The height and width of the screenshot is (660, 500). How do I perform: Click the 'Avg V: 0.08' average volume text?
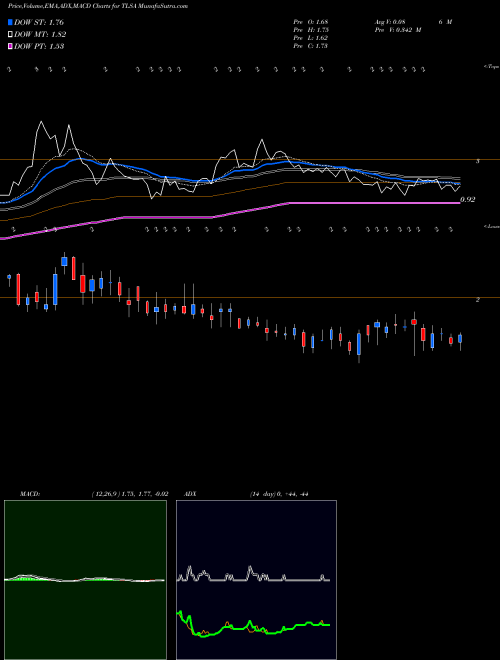click(x=389, y=22)
